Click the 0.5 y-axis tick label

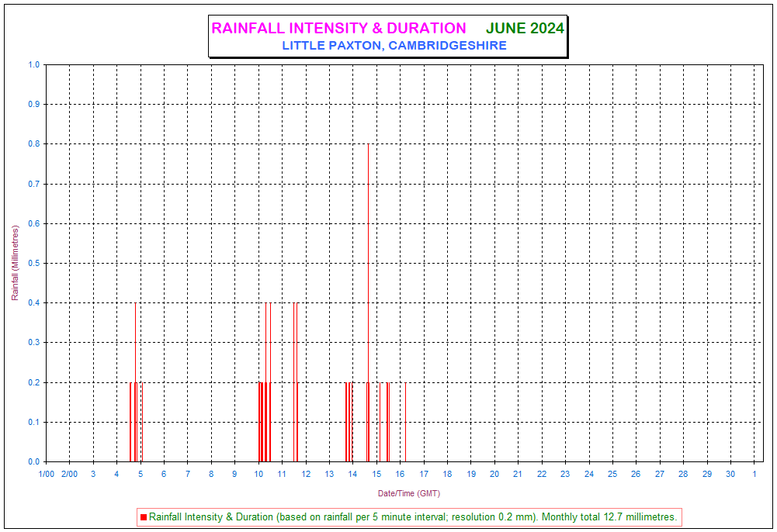coord(34,263)
